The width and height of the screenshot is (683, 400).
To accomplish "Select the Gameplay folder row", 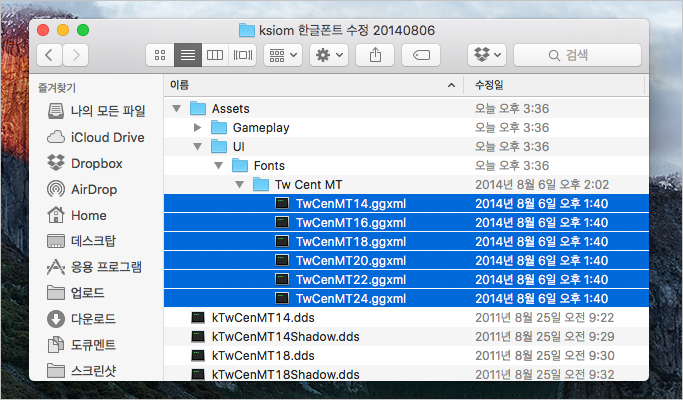I will pyautogui.click(x=406, y=128).
